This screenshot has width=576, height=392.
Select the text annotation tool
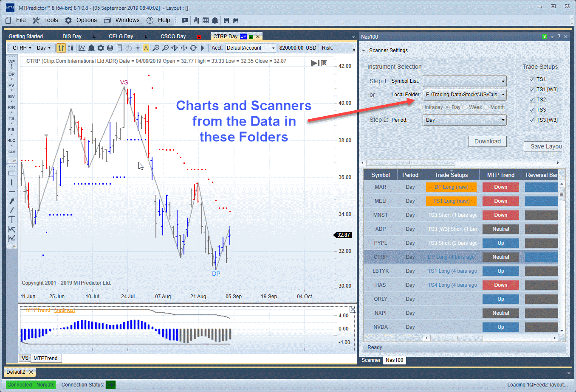pyautogui.click(x=12, y=220)
